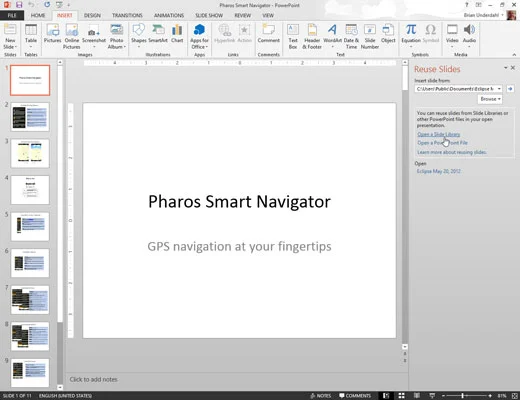Image resolution: width=520 pixels, height=400 pixels.
Task: Open the Brian Underdahl account dropdown
Action: coord(484,15)
